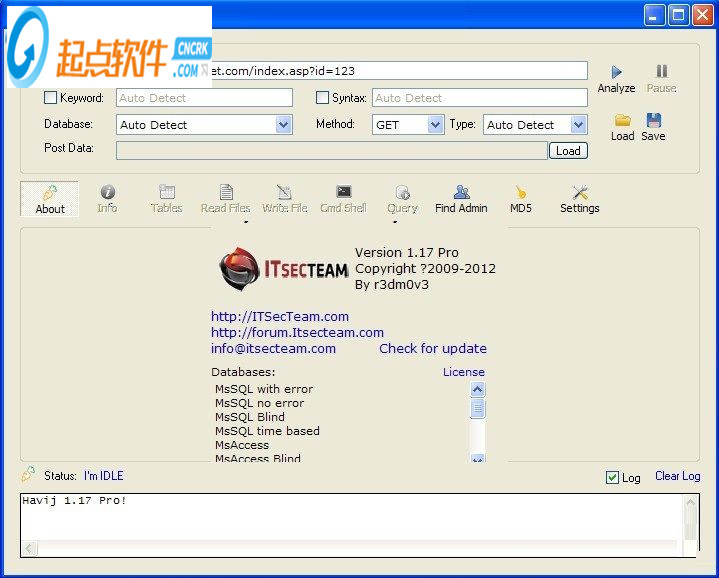Open the About tab
Screen dimensions: 719x578
coord(50,199)
